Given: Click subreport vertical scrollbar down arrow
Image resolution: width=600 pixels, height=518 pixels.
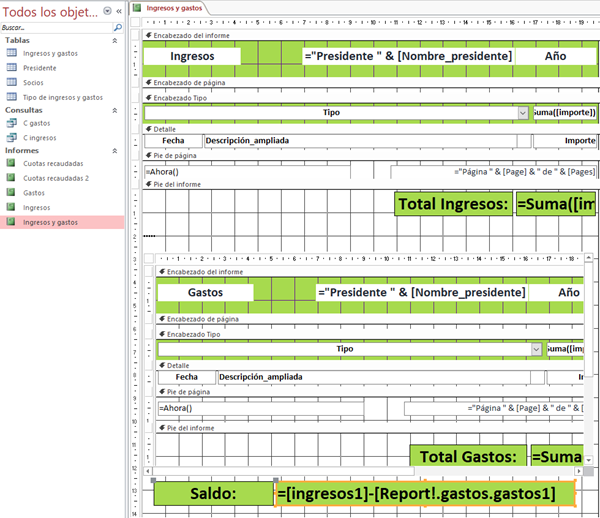Looking at the screenshot, I should point(589,460).
